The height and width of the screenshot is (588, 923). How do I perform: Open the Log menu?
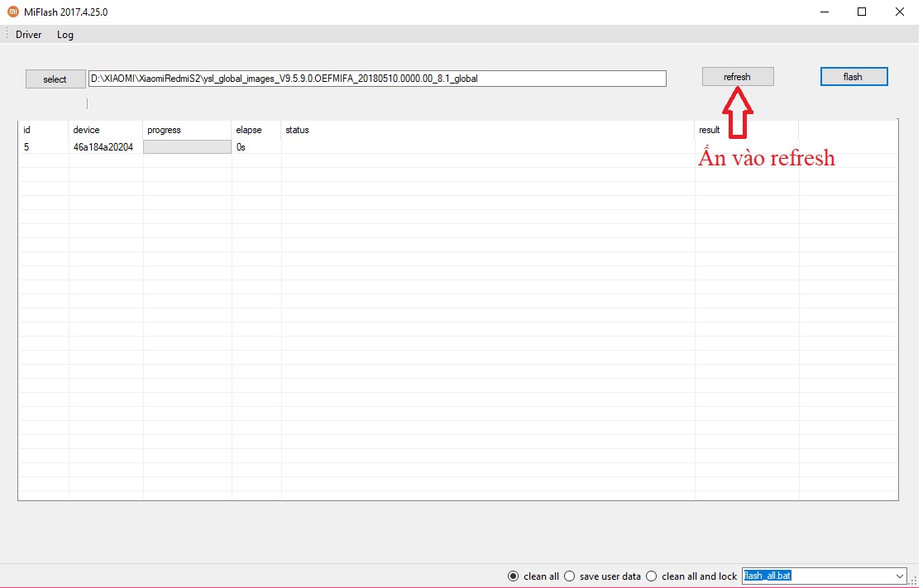65,35
